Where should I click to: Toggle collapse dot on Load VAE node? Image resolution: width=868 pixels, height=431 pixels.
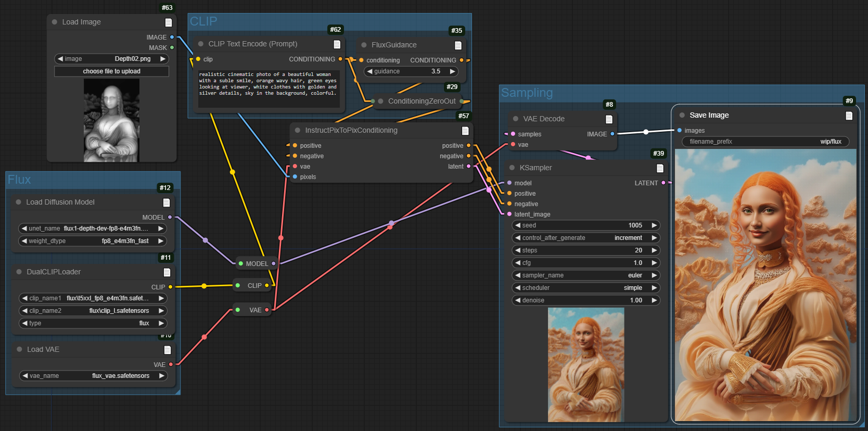tap(20, 349)
